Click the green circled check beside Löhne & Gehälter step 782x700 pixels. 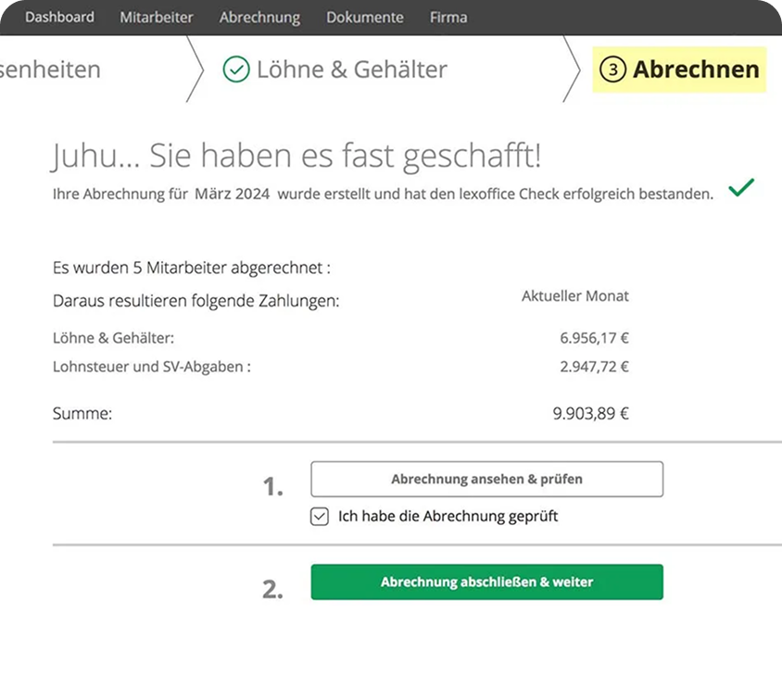tap(236, 69)
